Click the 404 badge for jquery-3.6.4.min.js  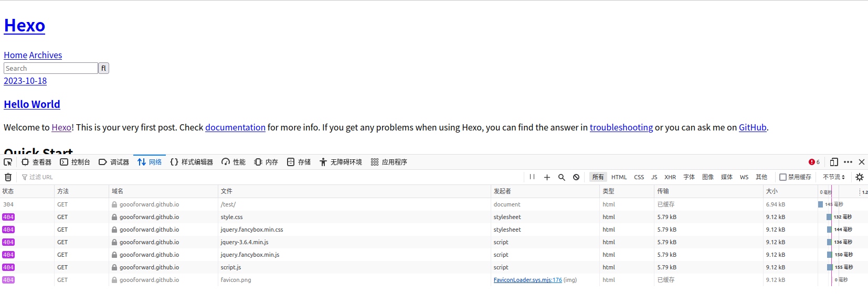8,242
